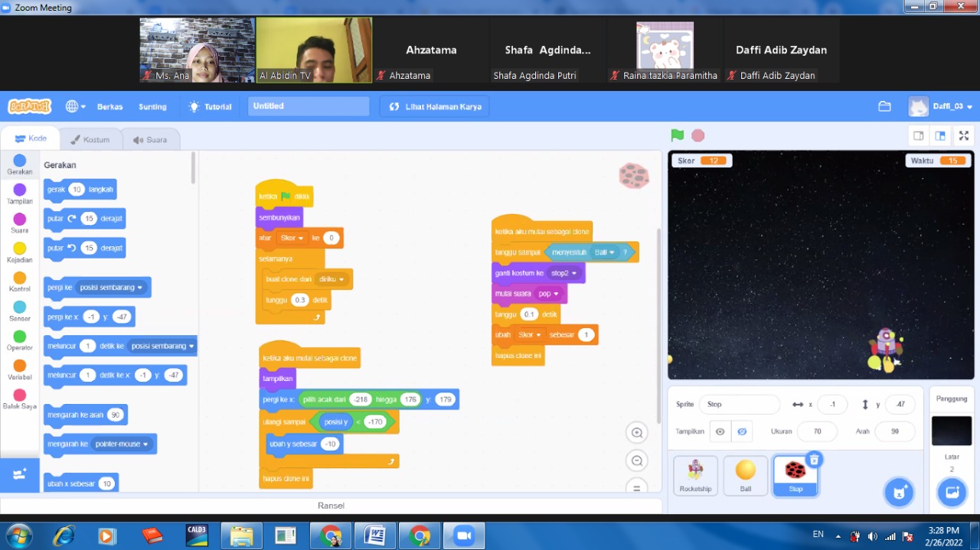Select the Kejadian block category
Screen dimensions: 980x550
(x=20, y=252)
